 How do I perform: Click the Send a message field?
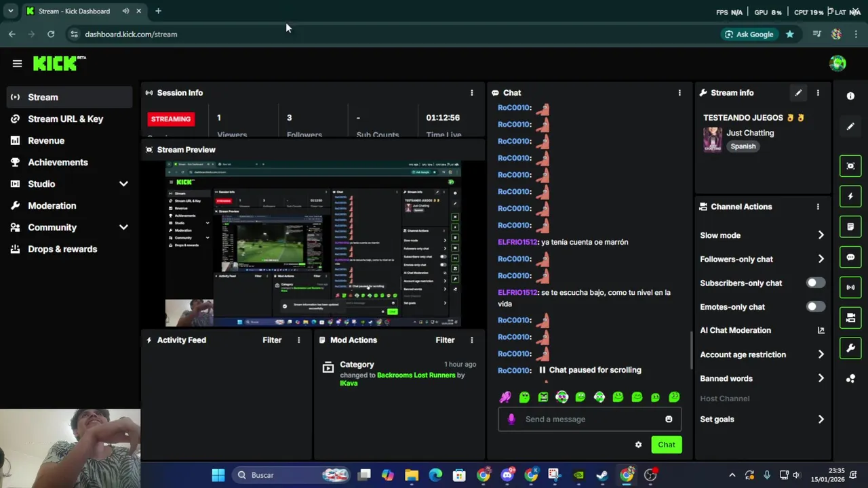click(x=589, y=419)
